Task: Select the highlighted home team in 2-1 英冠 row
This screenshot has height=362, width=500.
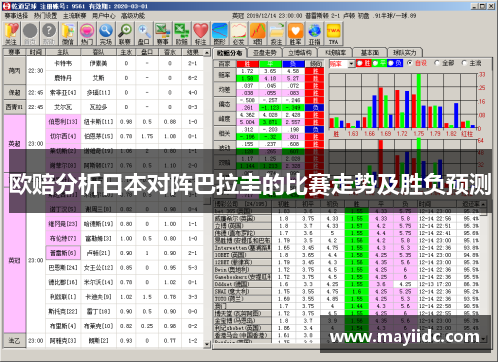Action: coord(63,253)
